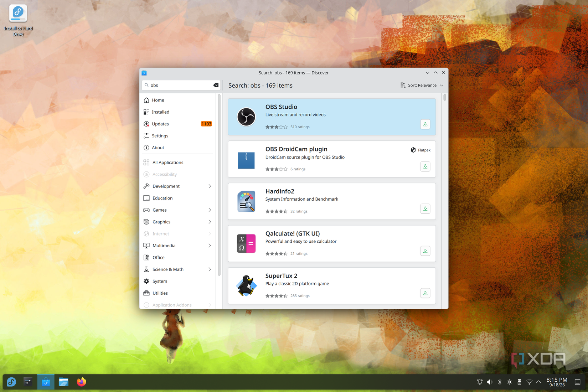Open Updates with 1103 pending
This screenshot has height=392, width=588.
tap(178, 124)
